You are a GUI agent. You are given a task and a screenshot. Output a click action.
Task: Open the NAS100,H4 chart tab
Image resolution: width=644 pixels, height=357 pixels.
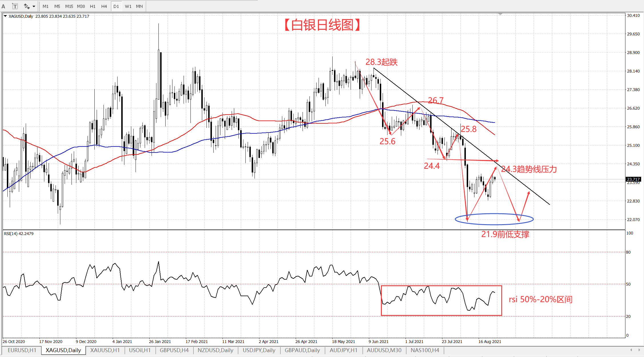[x=425, y=350]
